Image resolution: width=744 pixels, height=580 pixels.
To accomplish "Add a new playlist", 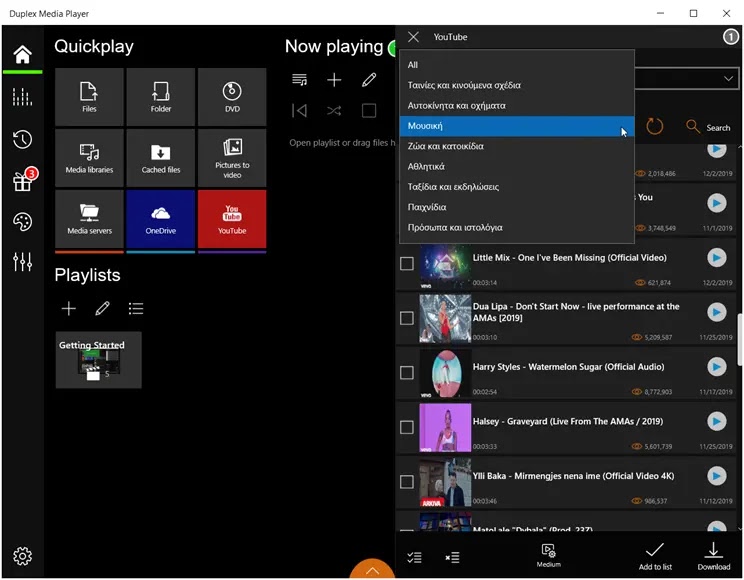I will click(x=69, y=309).
